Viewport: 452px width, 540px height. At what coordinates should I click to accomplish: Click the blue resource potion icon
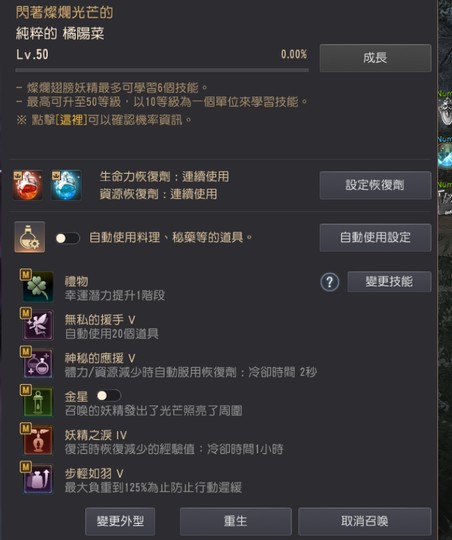66,185
